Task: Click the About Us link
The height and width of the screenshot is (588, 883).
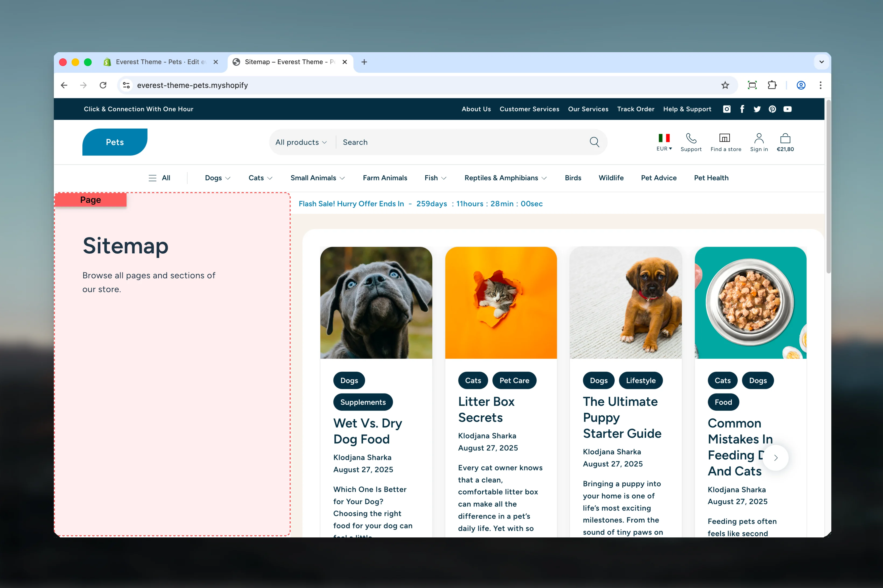Action: click(x=476, y=109)
